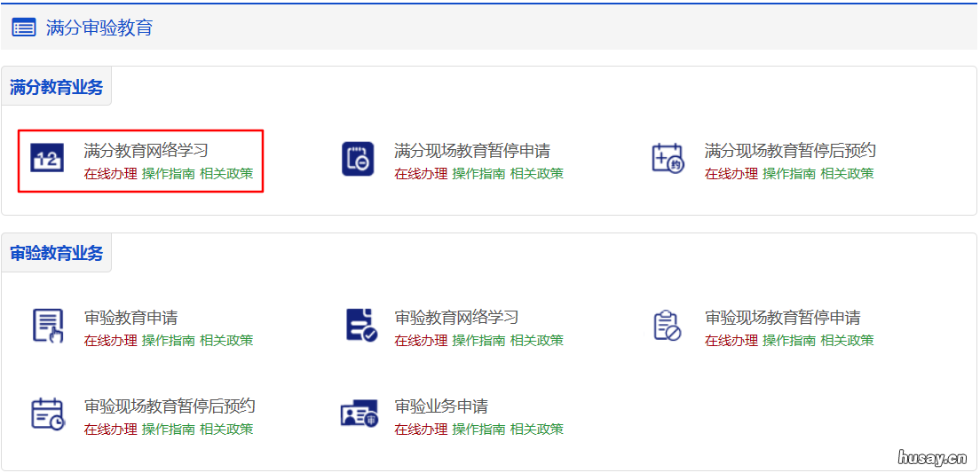Select the 审验教育业务 section tab
This screenshot has width=980, height=473.
coord(56,253)
